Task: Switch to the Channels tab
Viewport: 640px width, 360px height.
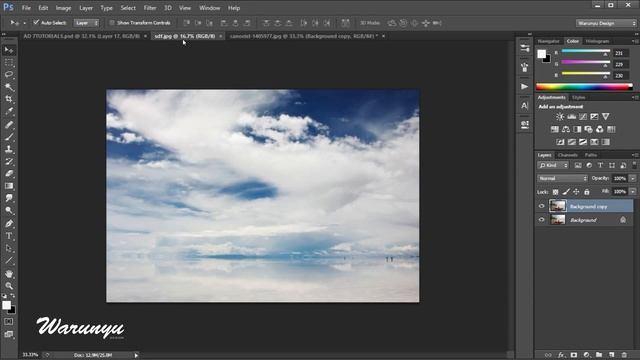Action: point(567,155)
